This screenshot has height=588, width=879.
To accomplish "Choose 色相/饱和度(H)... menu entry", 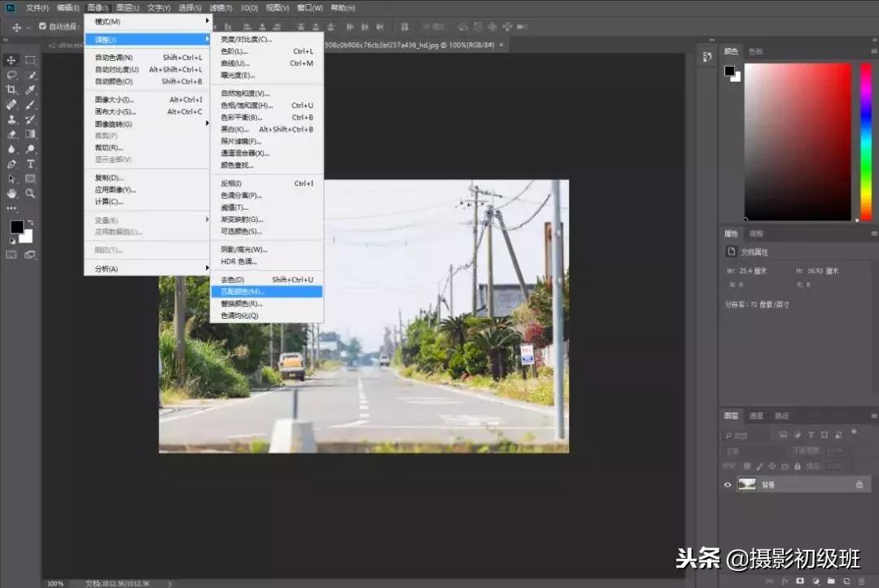I will click(x=267, y=105).
